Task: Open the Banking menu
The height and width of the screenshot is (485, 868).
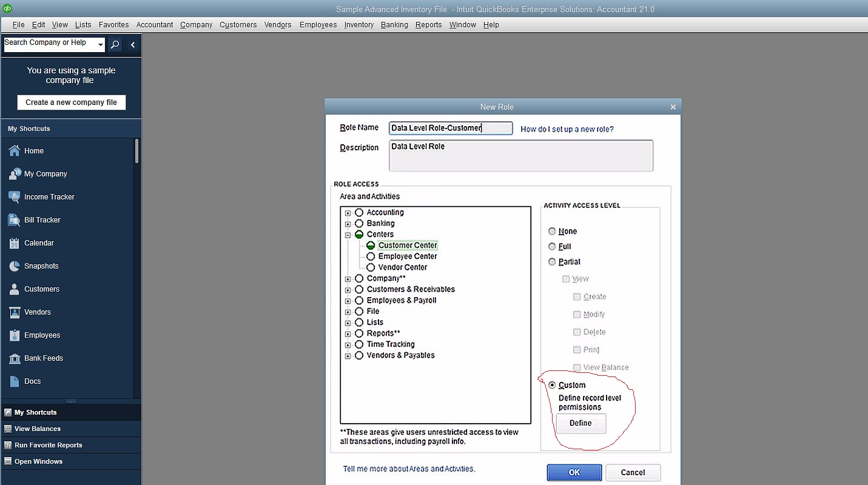Action: (394, 25)
